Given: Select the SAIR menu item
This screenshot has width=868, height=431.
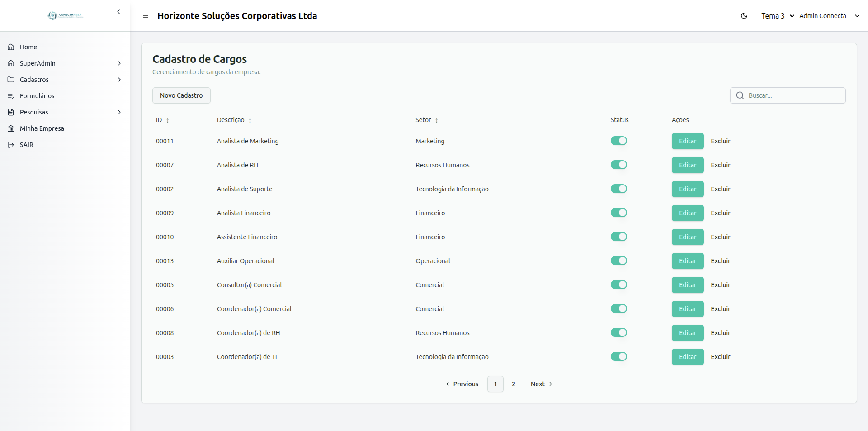Looking at the screenshot, I should (65, 145).
